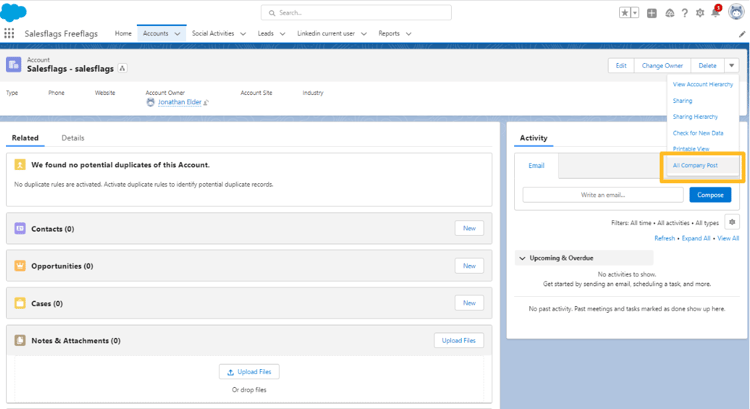The height and width of the screenshot is (409, 750).
Task: Click the Refresh activity link
Action: [x=664, y=238]
